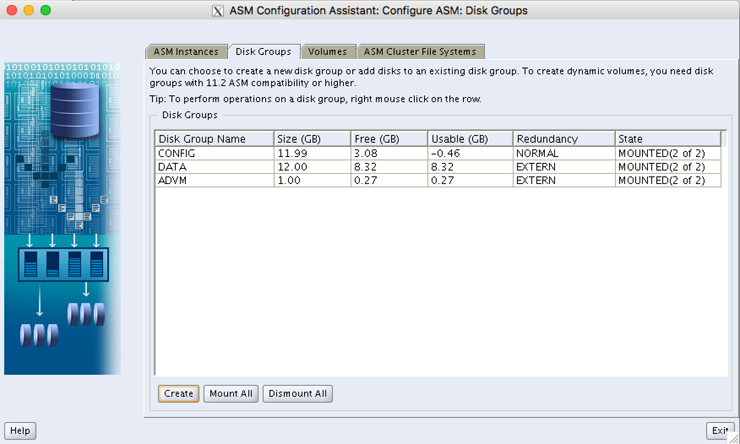Image resolution: width=740 pixels, height=444 pixels.
Task: Select the DATA disk group row
Action: (438, 167)
